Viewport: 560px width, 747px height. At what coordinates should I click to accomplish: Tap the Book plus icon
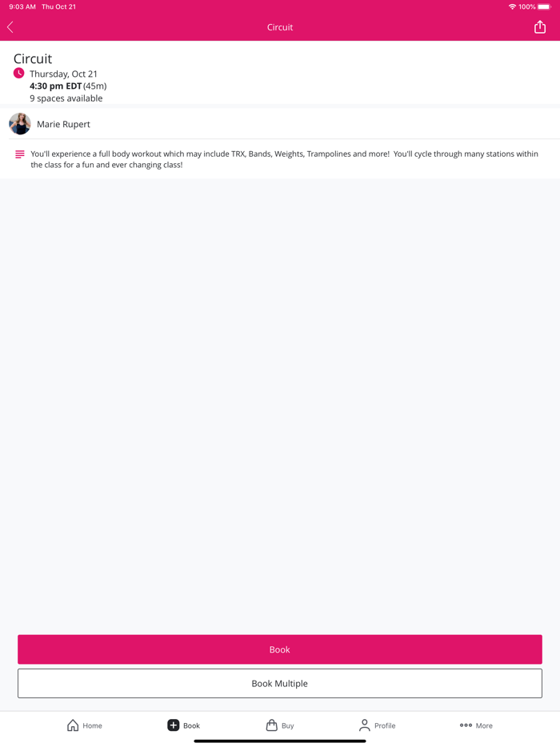173,725
